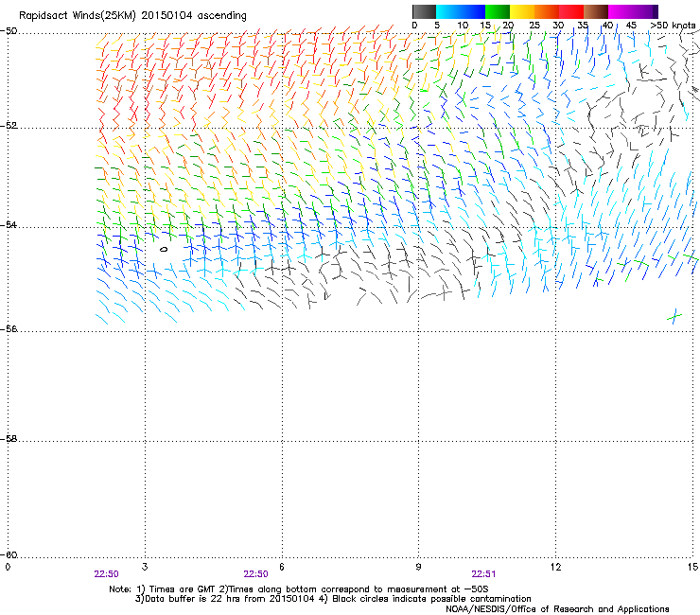Image resolution: width=700 pixels, height=615 pixels.
Task: Click the '-60' latitude axis label
Action: (x=9, y=555)
